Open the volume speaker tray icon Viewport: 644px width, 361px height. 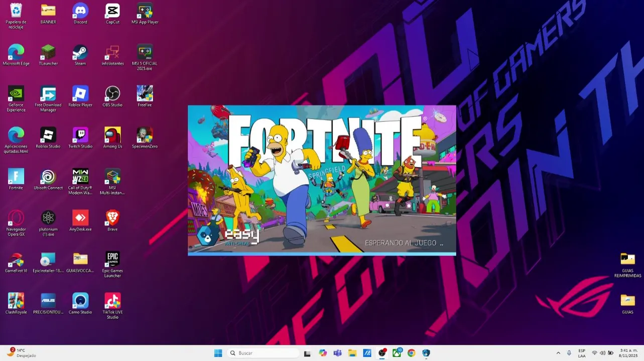tap(602, 353)
